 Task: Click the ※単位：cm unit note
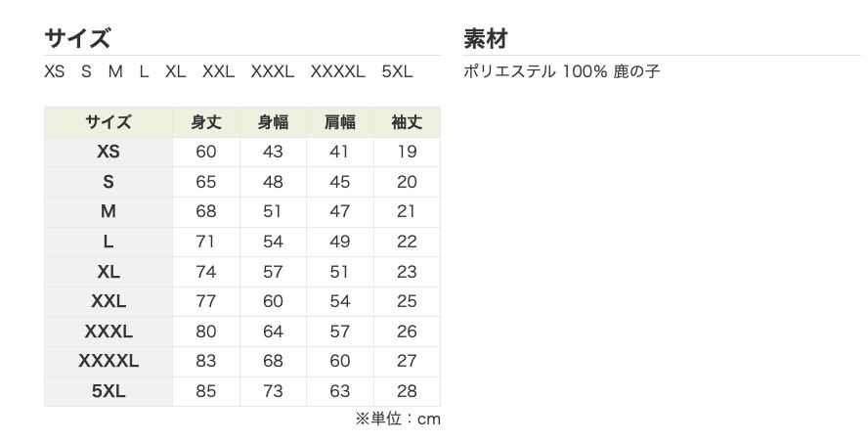pos(398,420)
